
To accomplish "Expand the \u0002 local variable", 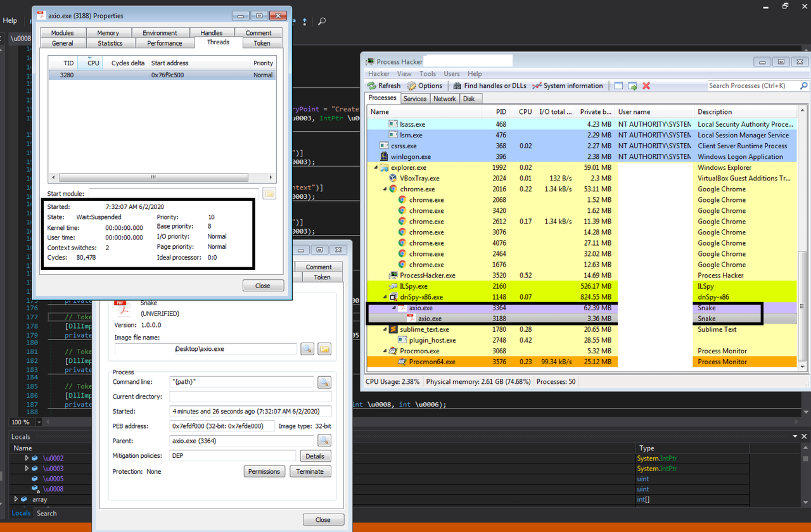I will point(27,458).
